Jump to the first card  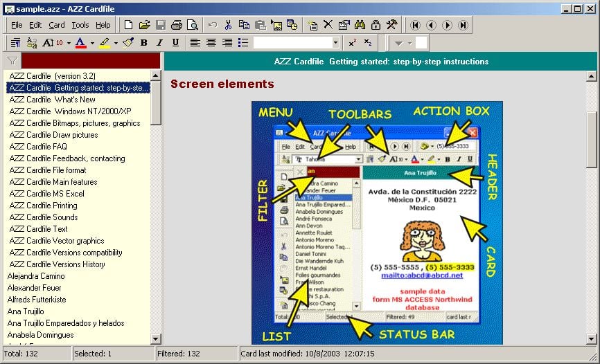tap(415, 25)
